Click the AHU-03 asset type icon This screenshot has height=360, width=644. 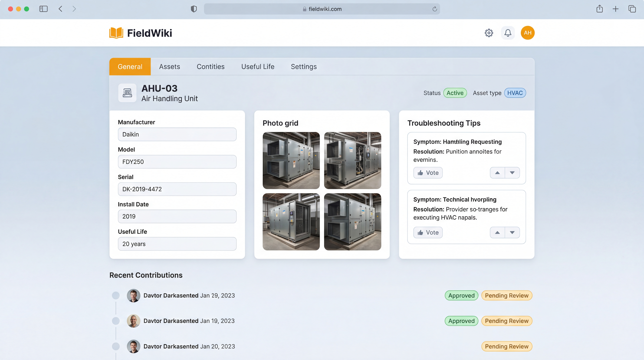127,93
